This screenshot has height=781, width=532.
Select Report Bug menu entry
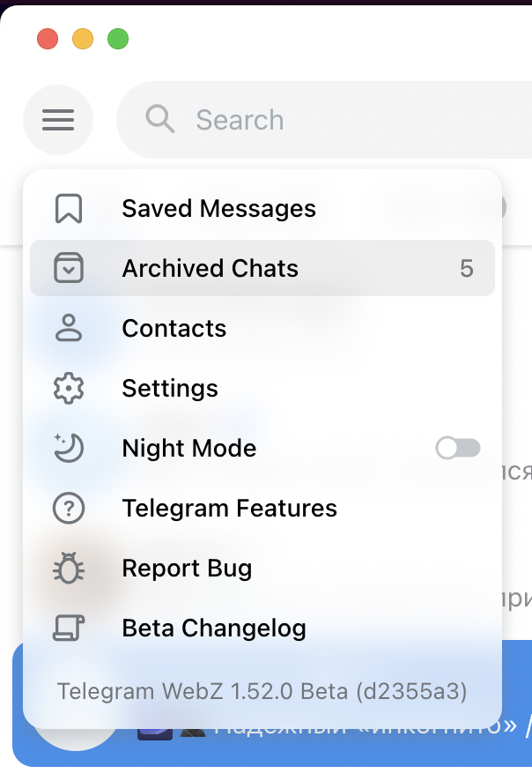(187, 569)
